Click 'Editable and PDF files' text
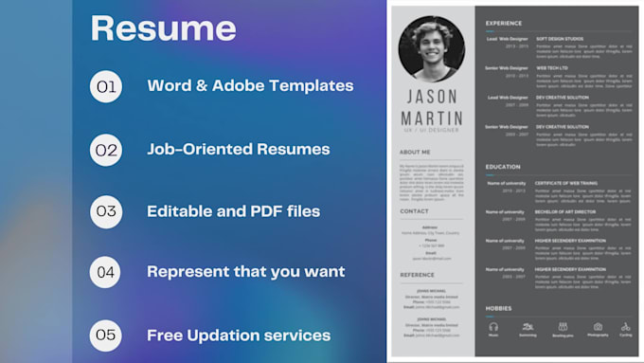The image size is (644, 363). [x=233, y=211]
